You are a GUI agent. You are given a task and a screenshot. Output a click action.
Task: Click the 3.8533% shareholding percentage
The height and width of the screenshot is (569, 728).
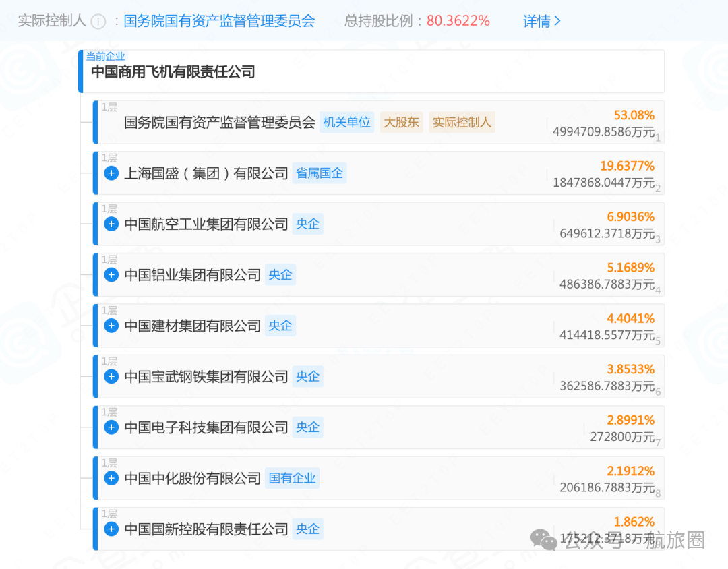[631, 369]
